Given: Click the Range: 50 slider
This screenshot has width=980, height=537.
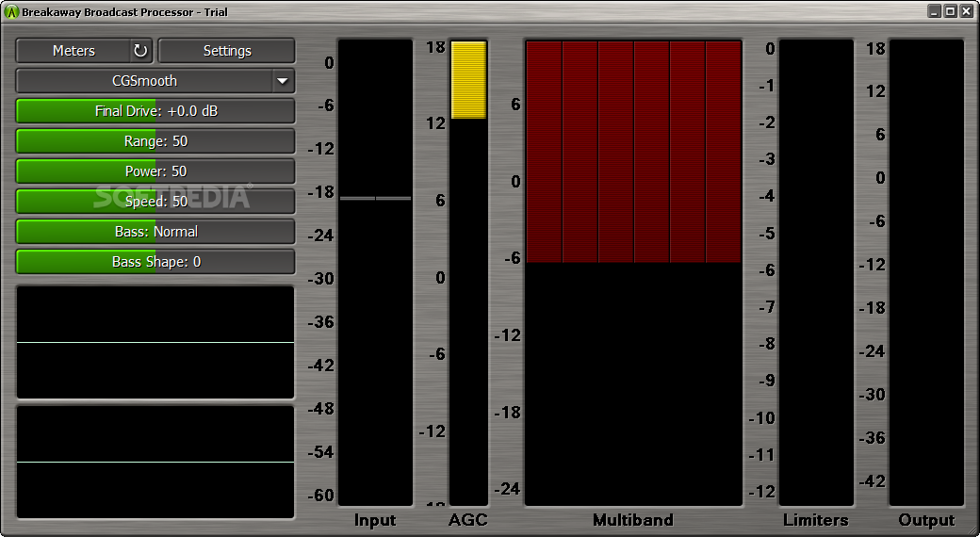Looking at the screenshot, I should pyautogui.click(x=155, y=140).
